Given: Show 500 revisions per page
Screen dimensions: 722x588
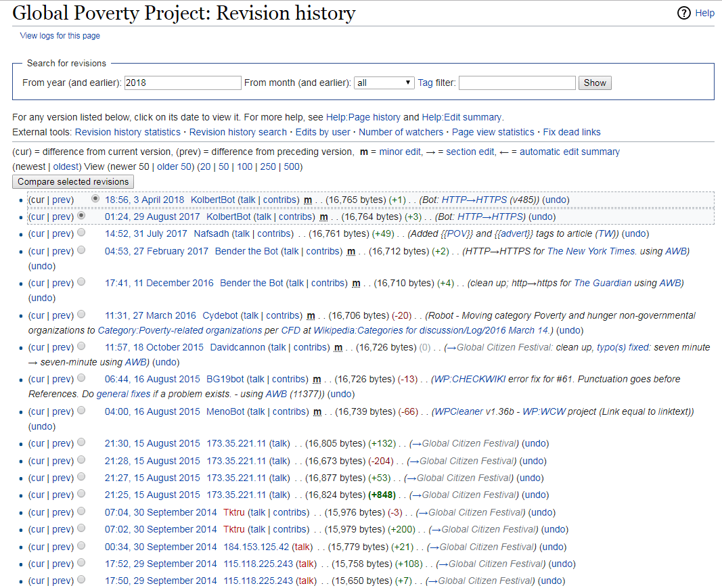Looking at the screenshot, I should [292, 166].
